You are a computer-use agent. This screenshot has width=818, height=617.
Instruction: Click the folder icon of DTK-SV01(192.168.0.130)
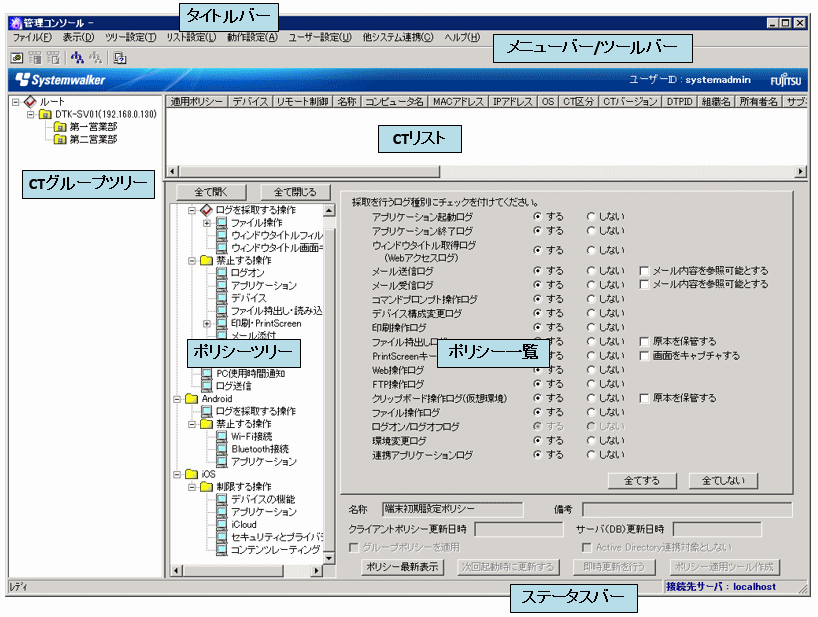tap(45, 114)
